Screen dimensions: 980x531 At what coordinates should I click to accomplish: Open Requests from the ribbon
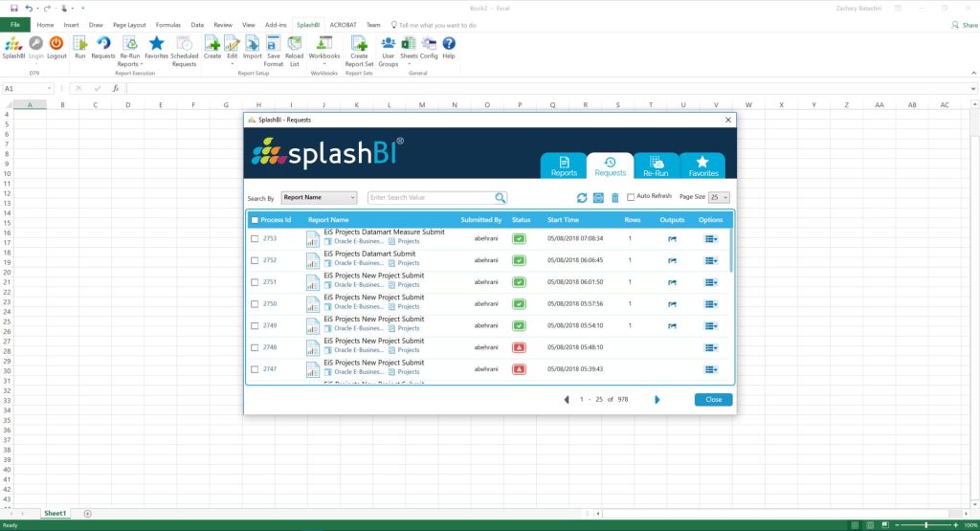tap(103, 43)
